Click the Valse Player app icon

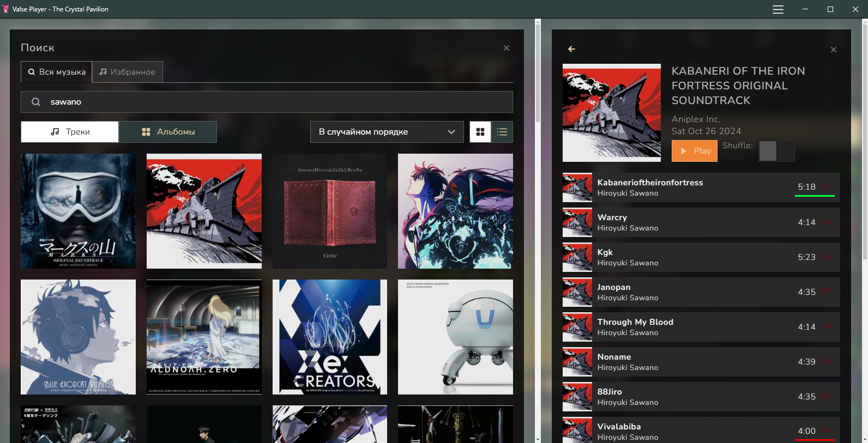(6, 9)
